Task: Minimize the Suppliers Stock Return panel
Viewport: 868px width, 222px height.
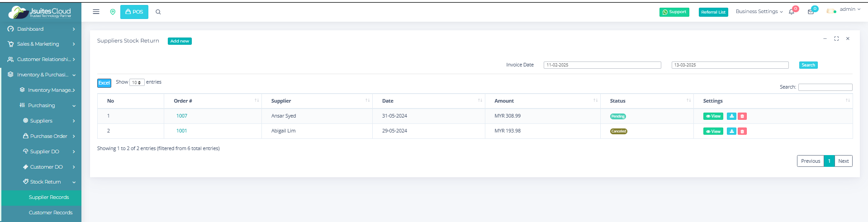Action: [x=825, y=39]
